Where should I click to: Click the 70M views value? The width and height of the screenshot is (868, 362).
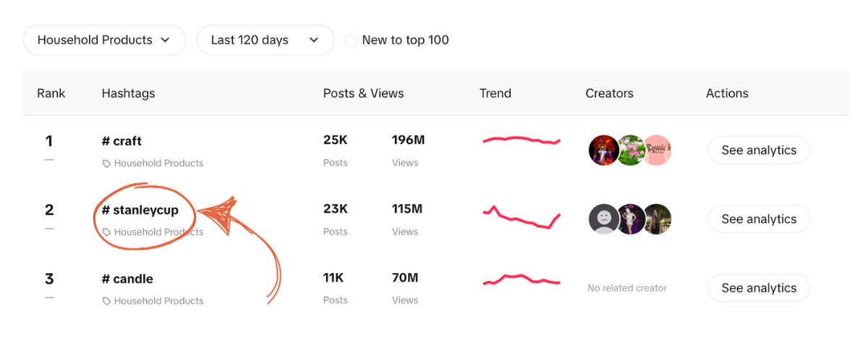pos(405,277)
